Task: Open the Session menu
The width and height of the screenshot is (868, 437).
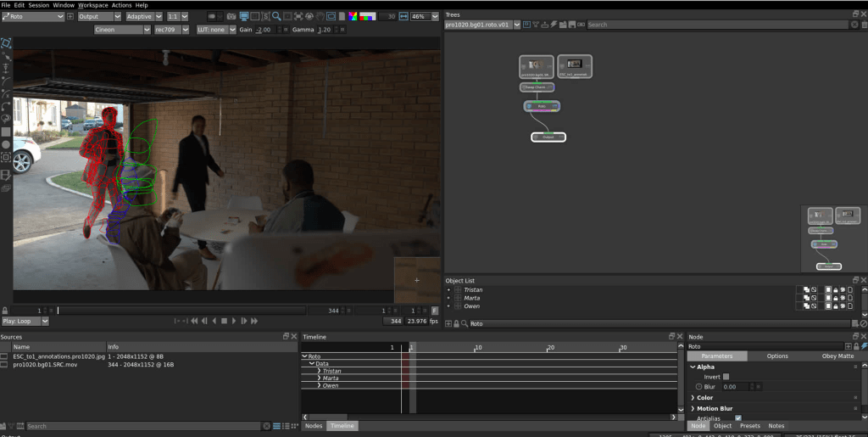Action: [38, 5]
